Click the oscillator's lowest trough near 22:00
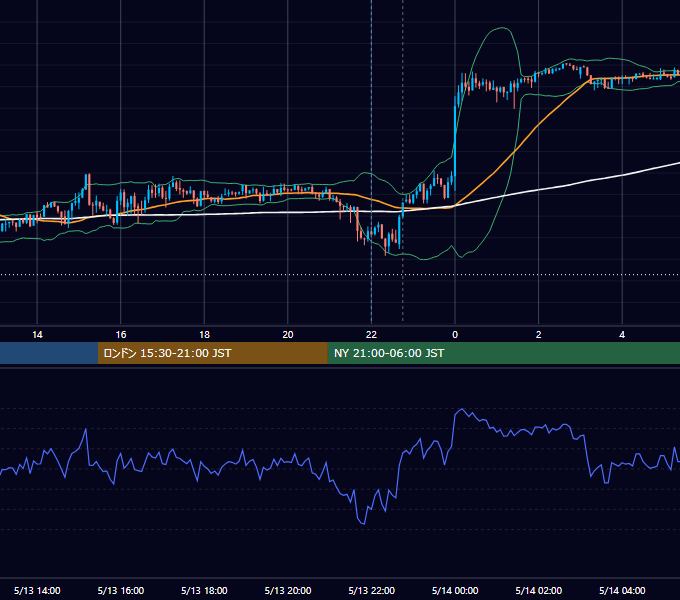The image size is (680, 600). (363, 523)
